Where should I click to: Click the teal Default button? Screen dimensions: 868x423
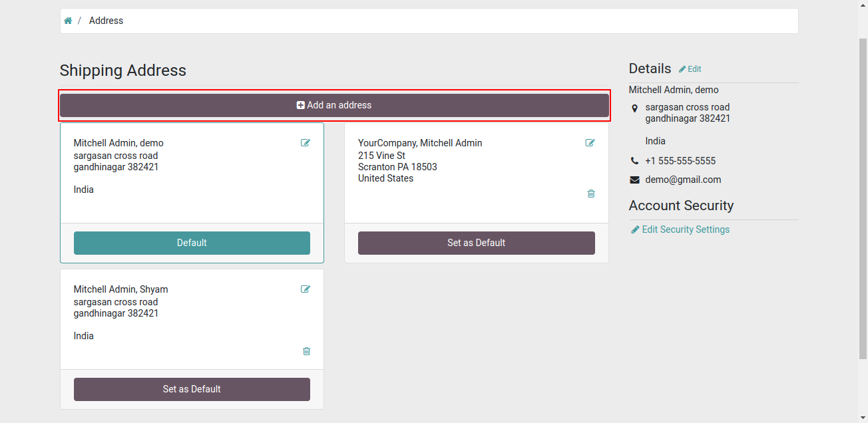192,243
